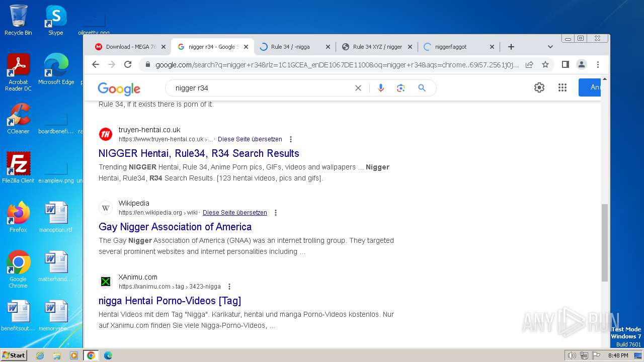Click Edge icon on the taskbar

click(x=108, y=355)
